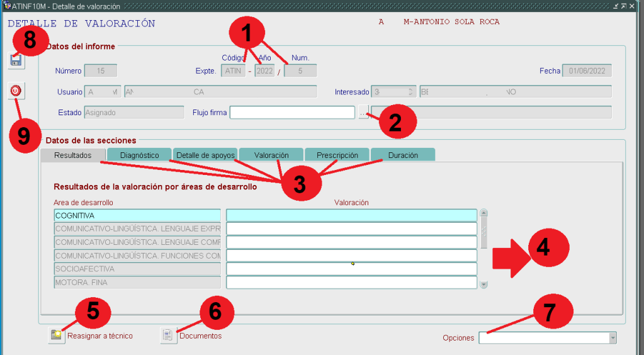644x355 pixels.
Task: Click the MOTORA. FINA valoración field
Action: (351, 283)
